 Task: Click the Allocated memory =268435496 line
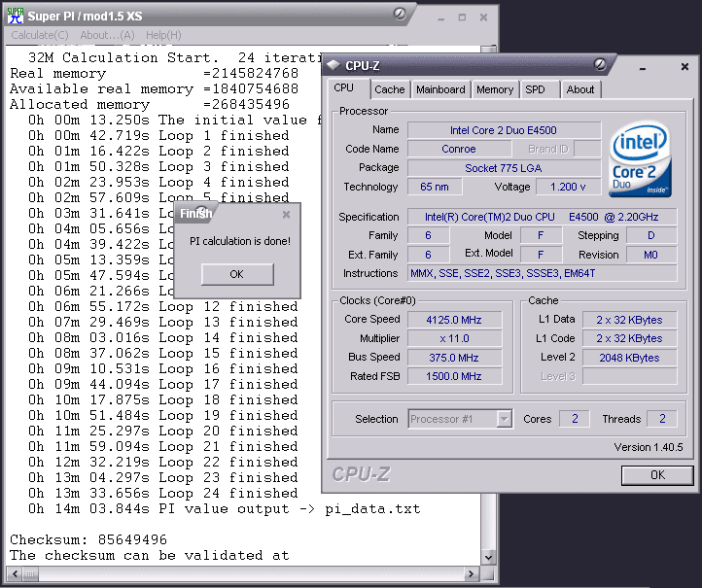tap(150, 104)
